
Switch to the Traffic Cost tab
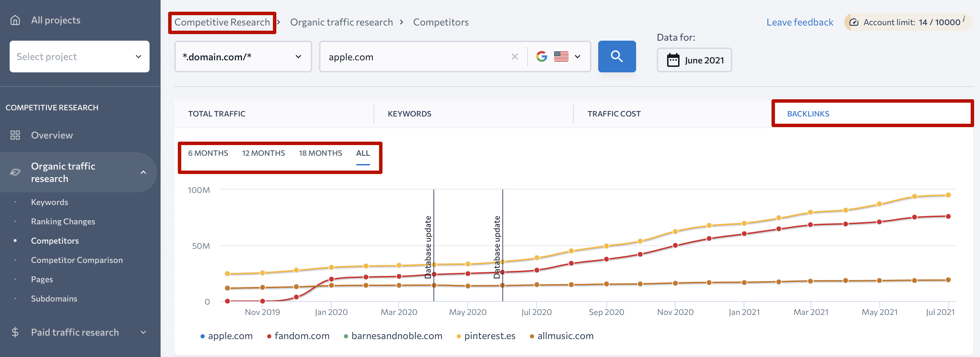point(614,113)
